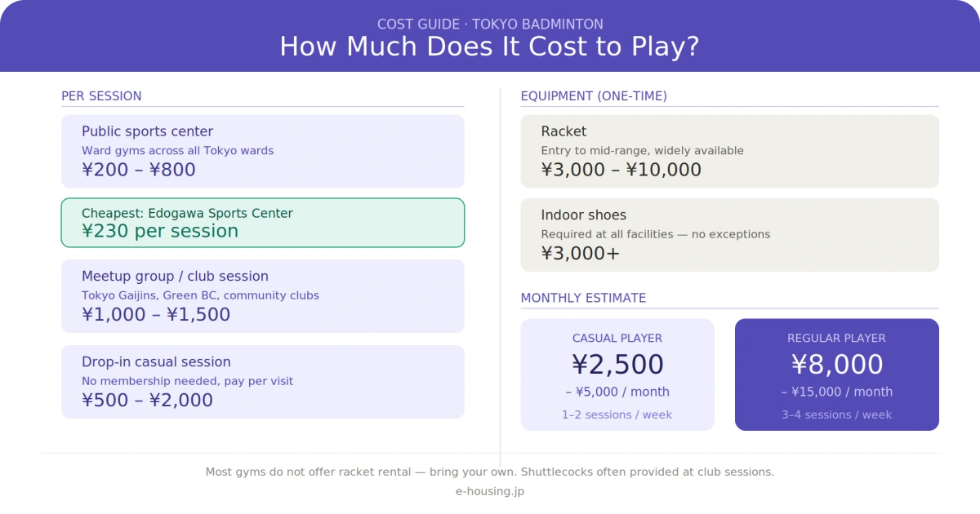Image resolution: width=980 pixels, height=514 pixels.
Task: Select the Cheapest Edogawa Sports Center card
Action: pyautogui.click(x=262, y=223)
